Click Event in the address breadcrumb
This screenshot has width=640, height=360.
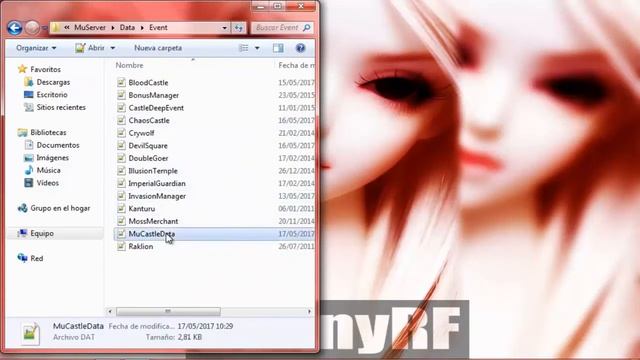click(x=158, y=27)
